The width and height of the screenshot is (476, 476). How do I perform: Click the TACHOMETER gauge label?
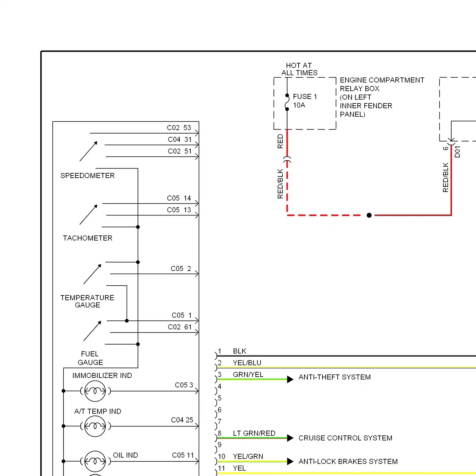point(88,238)
